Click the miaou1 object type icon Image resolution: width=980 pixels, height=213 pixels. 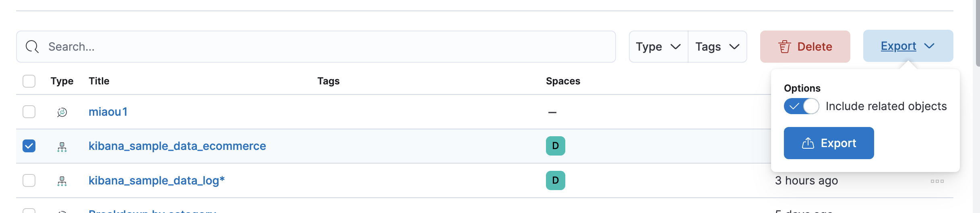62,112
